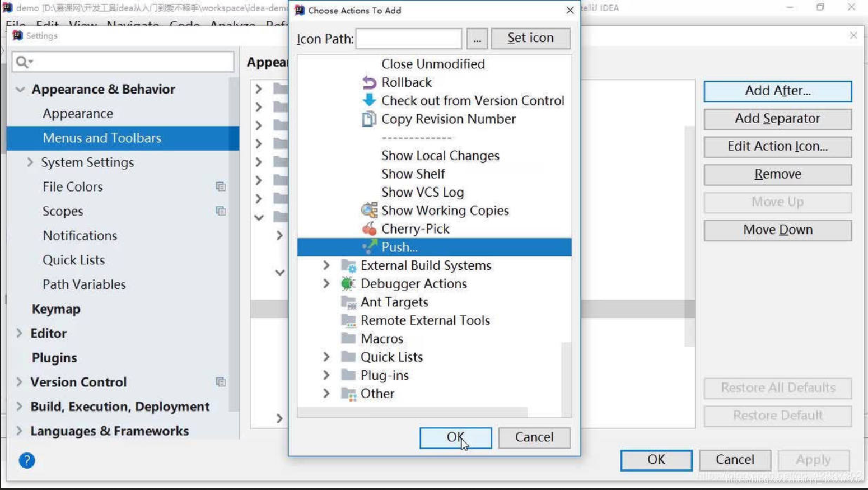Expand Quick Lists node in action tree
Screen dimensions: 868x490
(326, 357)
